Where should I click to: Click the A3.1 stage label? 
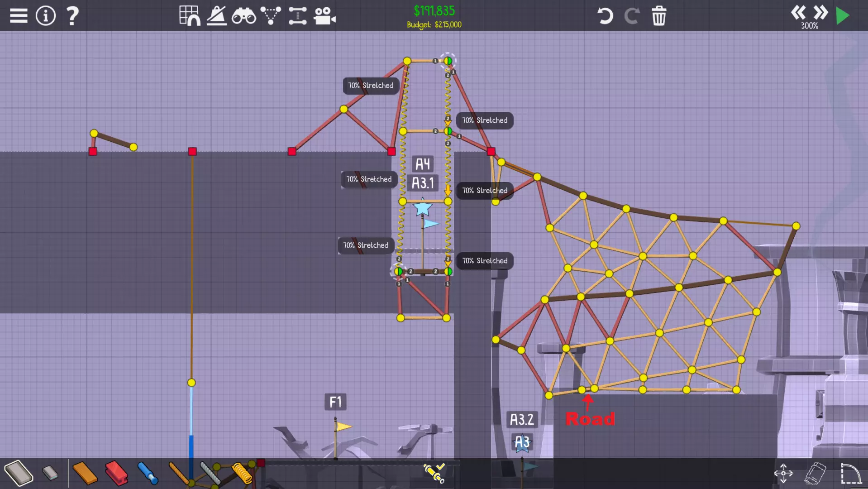[x=423, y=183]
